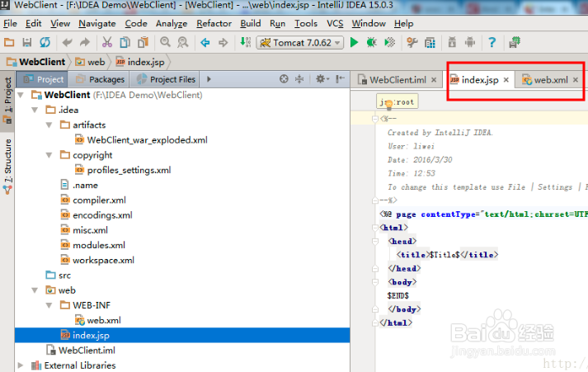Click the Android device monitor icon

[x=470, y=42]
